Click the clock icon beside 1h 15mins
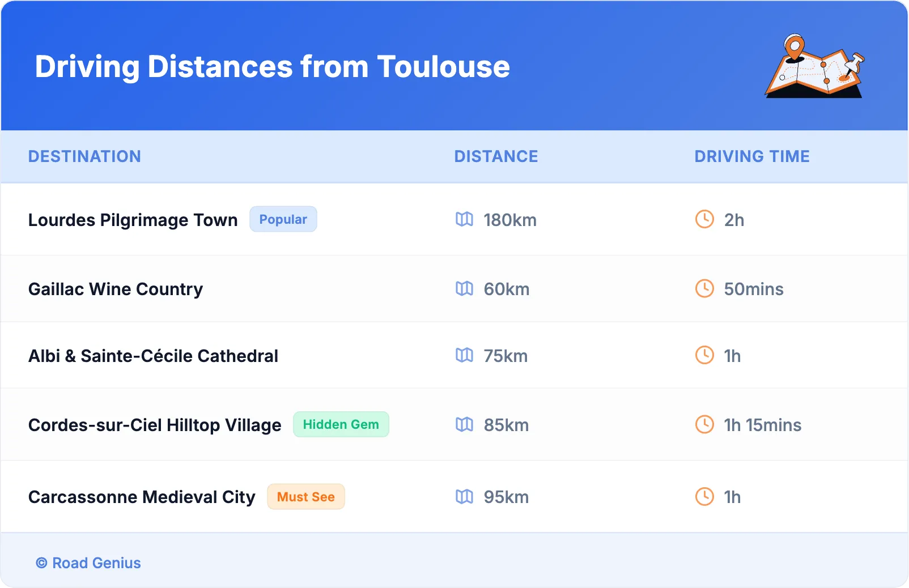The width and height of the screenshot is (909, 588). tap(704, 424)
